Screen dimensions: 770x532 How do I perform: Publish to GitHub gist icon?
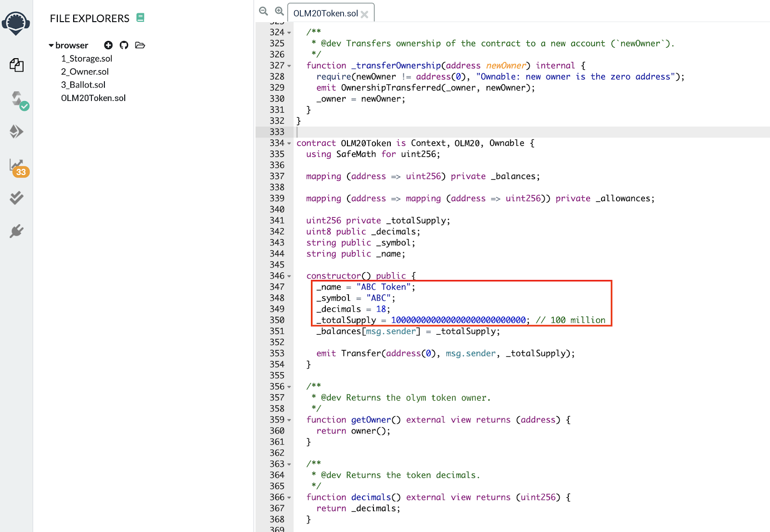pyautogui.click(x=124, y=45)
